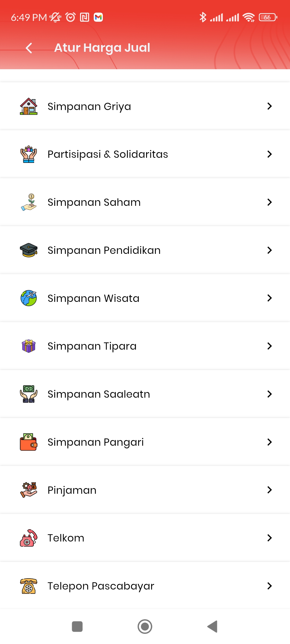Open Pinjaman using the right chevron
Image resolution: width=290 pixels, height=644 pixels.
[x=270, y=490]
